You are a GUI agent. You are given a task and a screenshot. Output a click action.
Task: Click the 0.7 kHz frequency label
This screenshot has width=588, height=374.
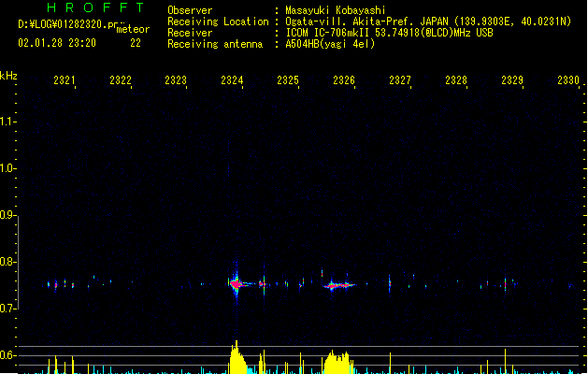coord(7,309)
